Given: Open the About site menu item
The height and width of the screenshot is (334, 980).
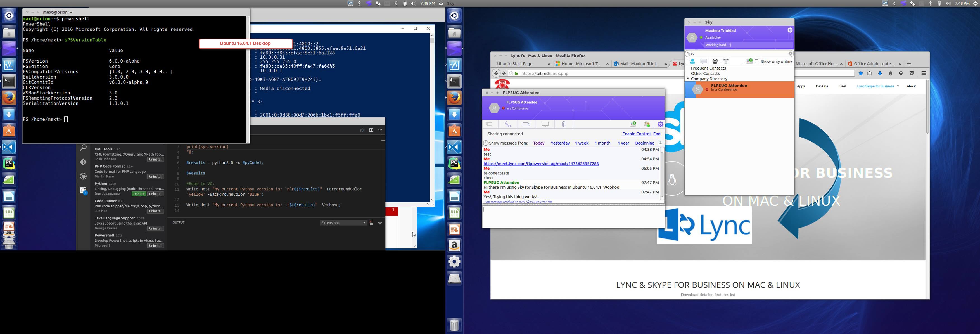Looking at the screenshot, I should [x=911, y=86].
